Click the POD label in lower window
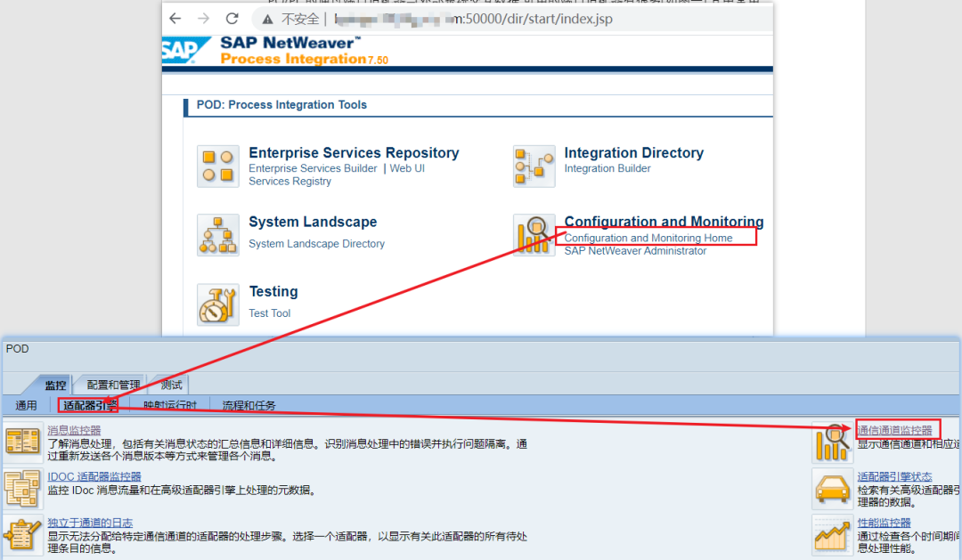 click(x=17, y=349)
